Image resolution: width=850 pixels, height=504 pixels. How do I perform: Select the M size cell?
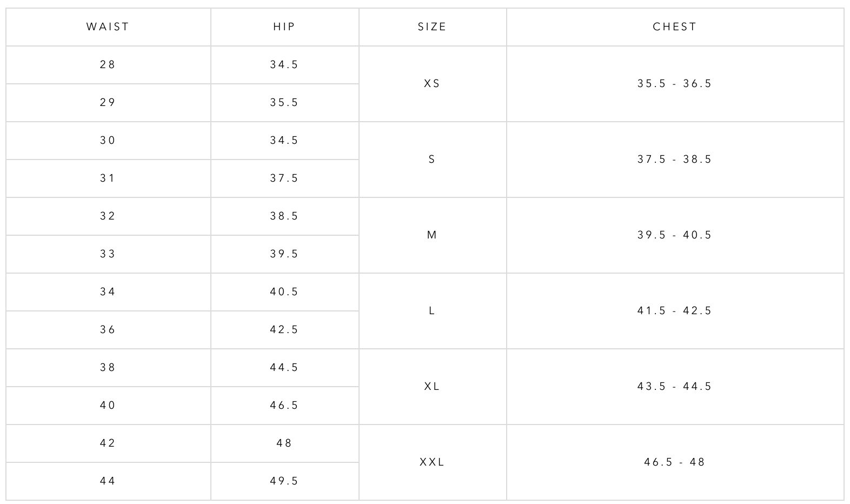pos(432,235)
